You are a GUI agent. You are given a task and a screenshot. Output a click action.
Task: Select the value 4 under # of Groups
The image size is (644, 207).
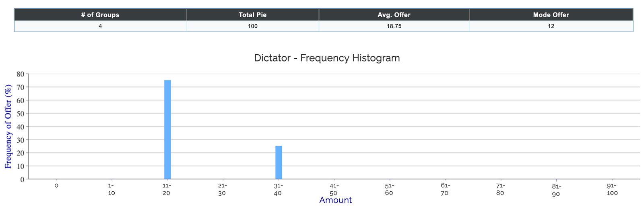100,26
